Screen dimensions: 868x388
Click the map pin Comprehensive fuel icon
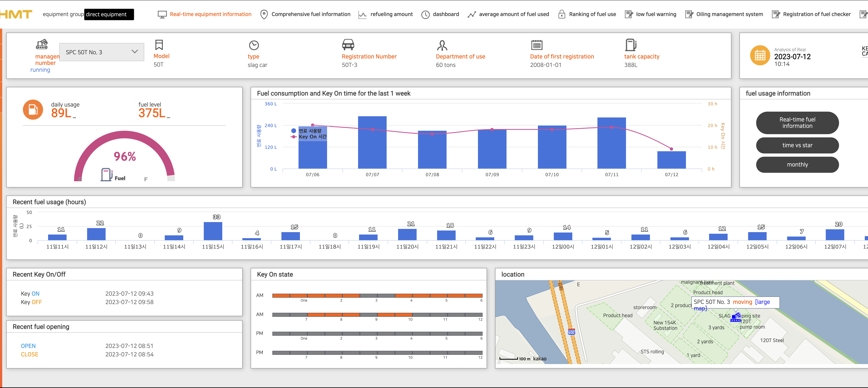[264, 14]
